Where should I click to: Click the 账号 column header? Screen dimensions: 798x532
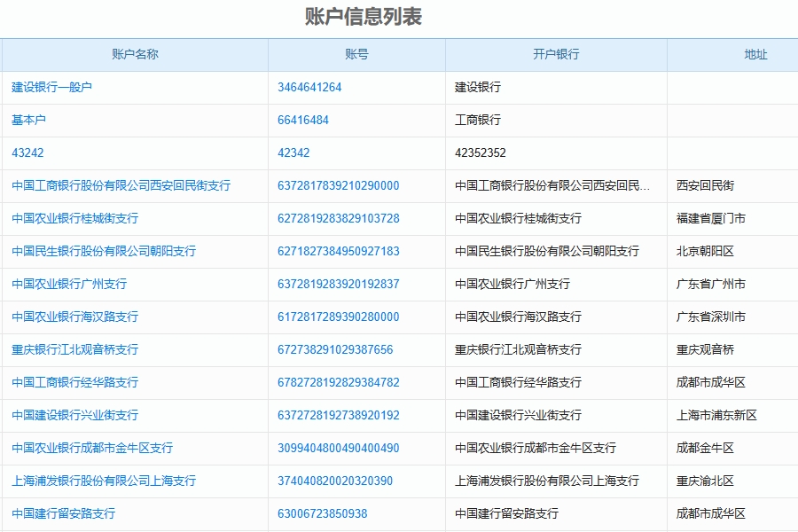[x=356, y=54]
